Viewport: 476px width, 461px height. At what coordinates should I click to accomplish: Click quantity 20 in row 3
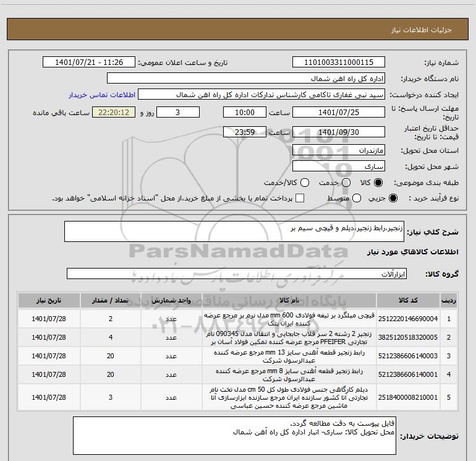111,356
